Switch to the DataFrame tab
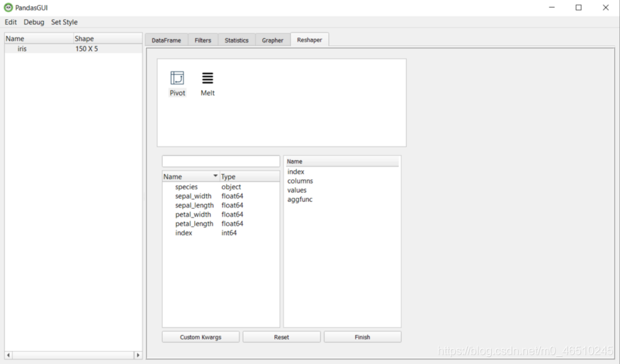 166,40
